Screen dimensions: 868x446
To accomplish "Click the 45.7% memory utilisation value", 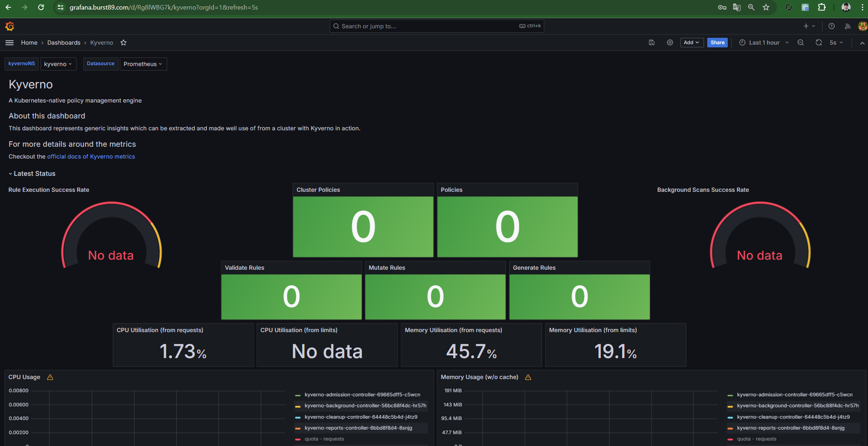I will pos(471,351).
